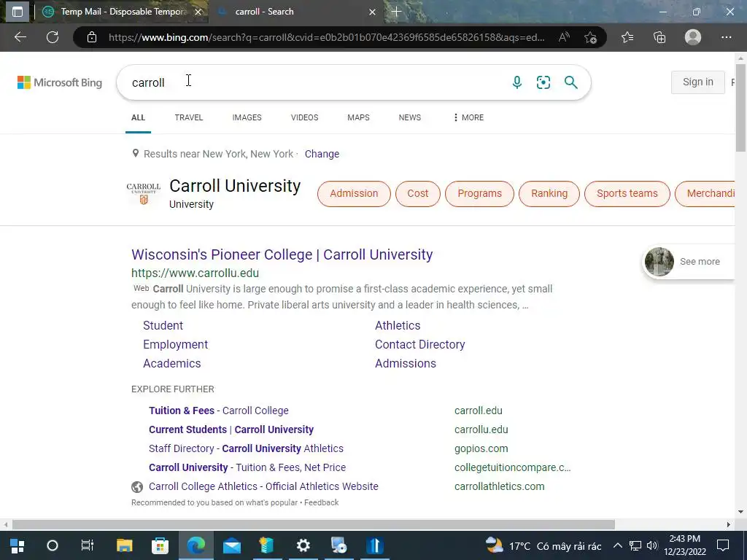747x560 pixels.
Task: Close the Temp Mail tab
Action: coord(198,12)
